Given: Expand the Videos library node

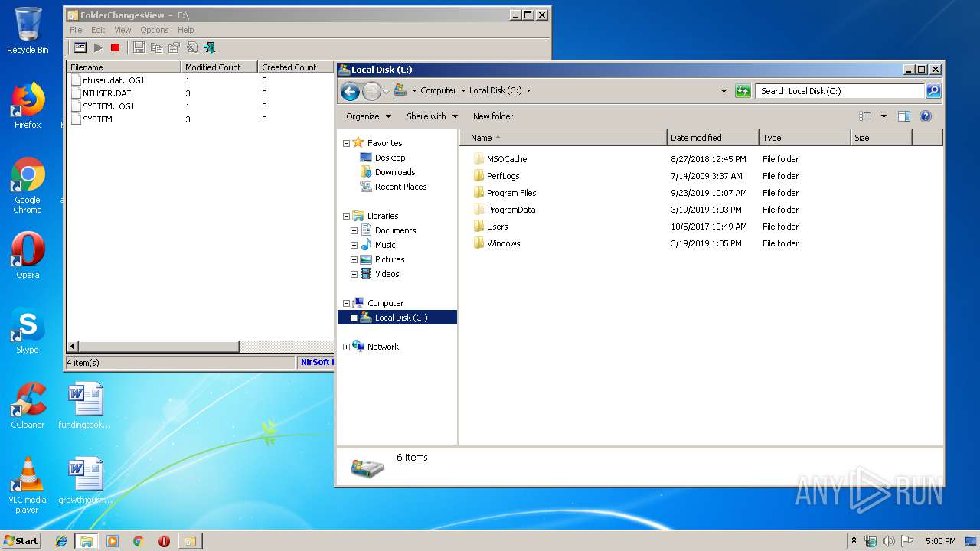Looking at the screenshot, I should (x=354, y=274).
